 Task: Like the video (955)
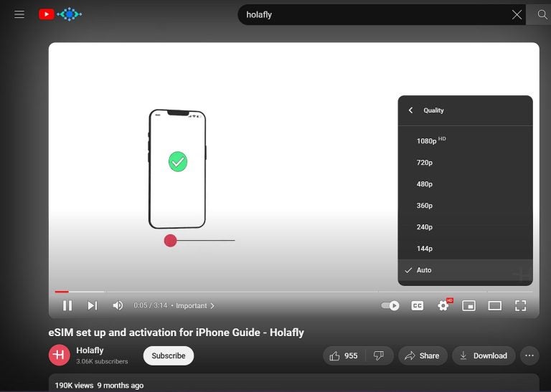[344, 356]
